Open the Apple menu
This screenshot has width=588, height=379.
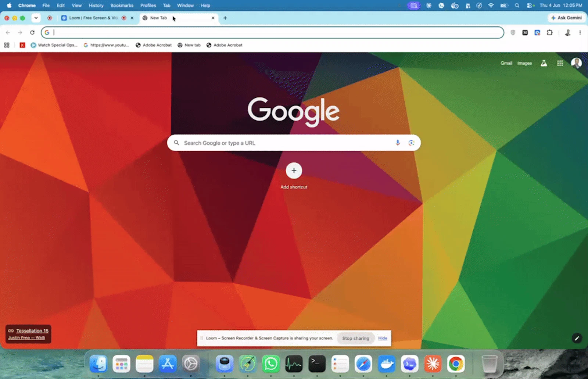tap(9, 6)
